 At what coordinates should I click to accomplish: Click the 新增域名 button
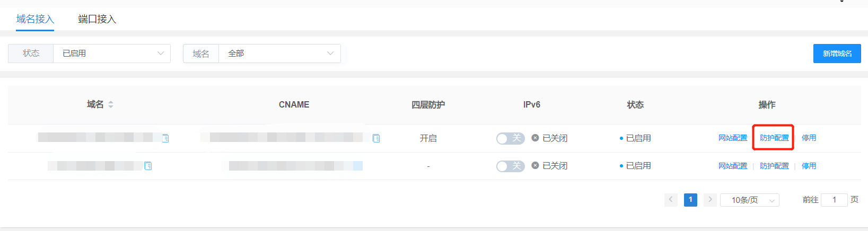(837, 54)
